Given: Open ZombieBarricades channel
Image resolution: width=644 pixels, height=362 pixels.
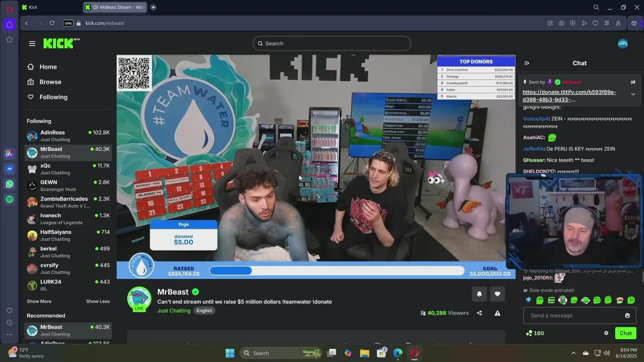Looking at the screenshot, I should [68, 202].
